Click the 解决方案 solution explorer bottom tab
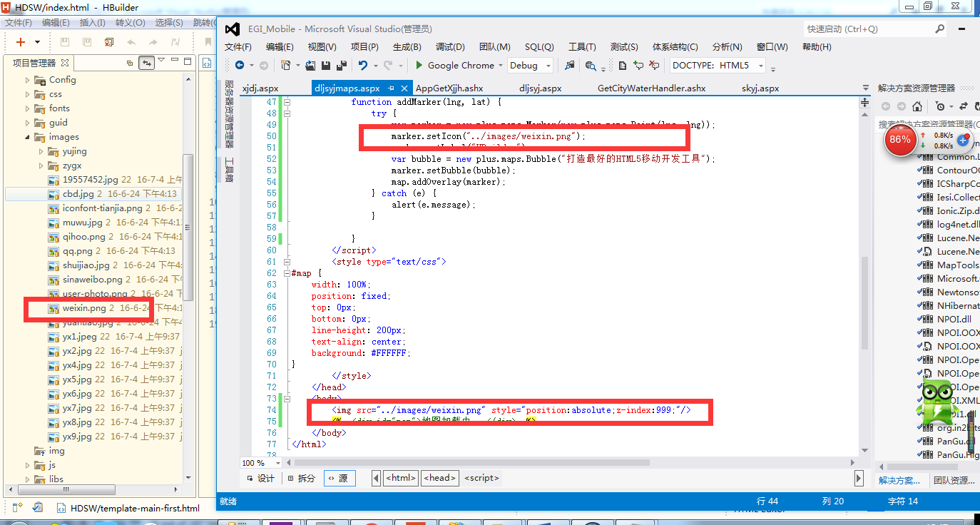Image resolution: width=980 pixels, height=525 pixels. click(x=899, y=481)
